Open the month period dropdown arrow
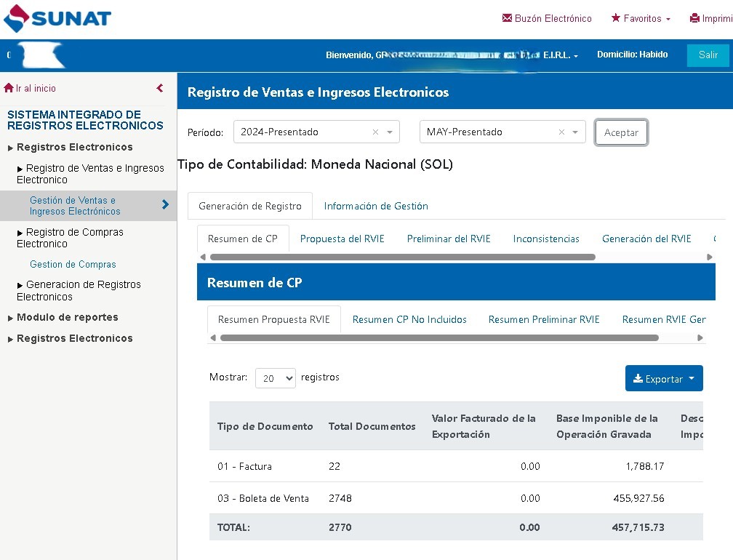Image resolution: width=733 pixels, height=560 pixels. pos(575,132)
